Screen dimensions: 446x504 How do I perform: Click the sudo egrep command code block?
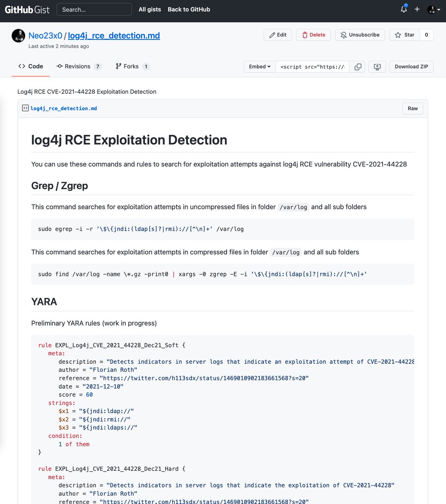click(222, 229)
